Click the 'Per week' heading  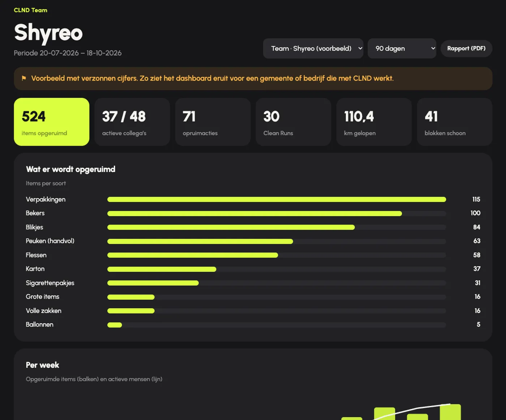tap(42, 365)
